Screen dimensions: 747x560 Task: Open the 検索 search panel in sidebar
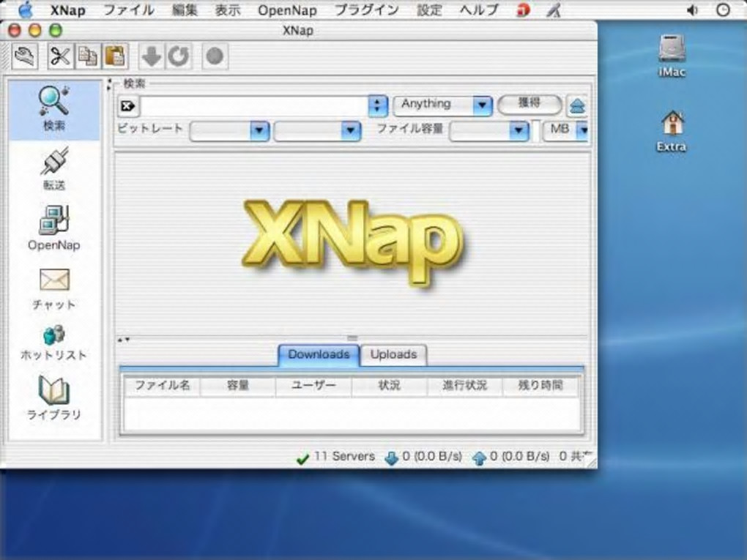click(x=53, y=108)
